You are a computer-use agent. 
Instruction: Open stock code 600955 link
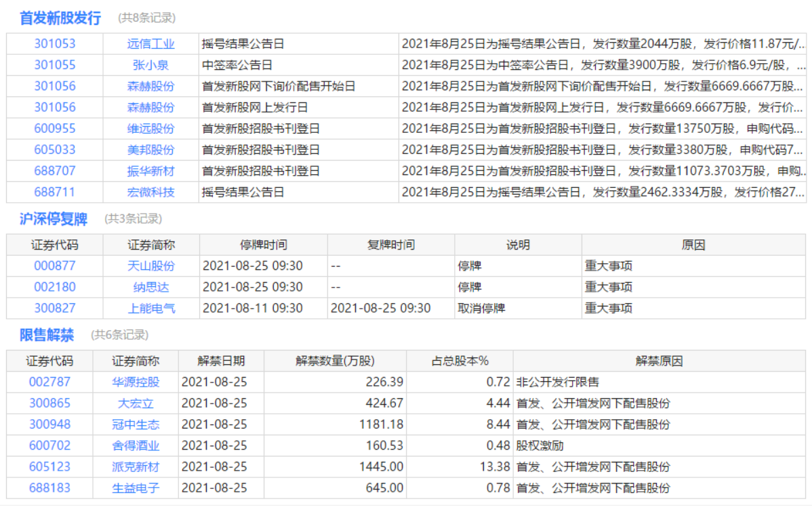point(55,129)
